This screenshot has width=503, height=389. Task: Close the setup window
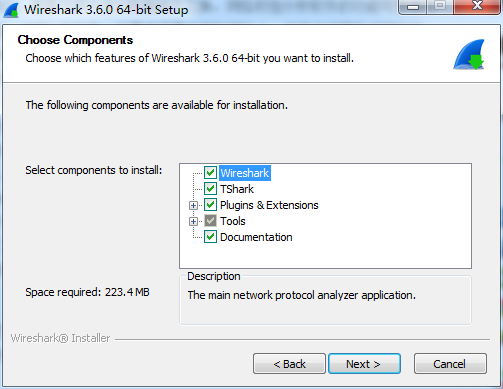477,7
